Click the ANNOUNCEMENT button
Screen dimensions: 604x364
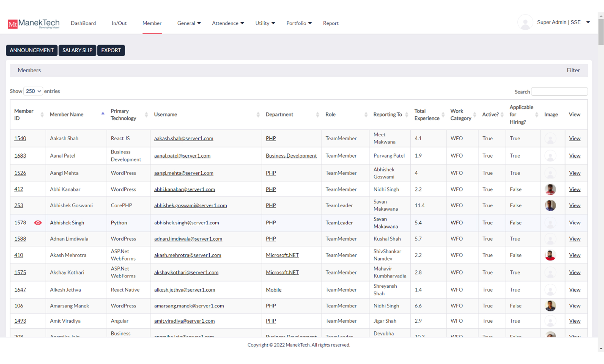32,50
